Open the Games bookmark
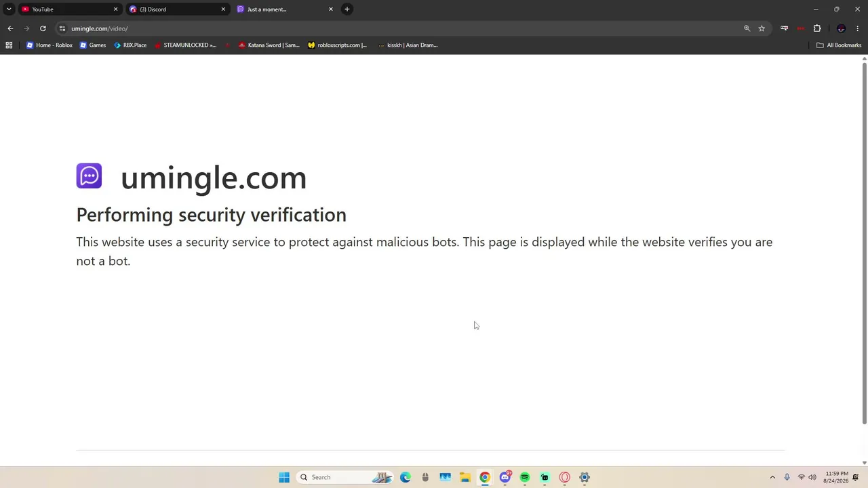 point(93,45)
